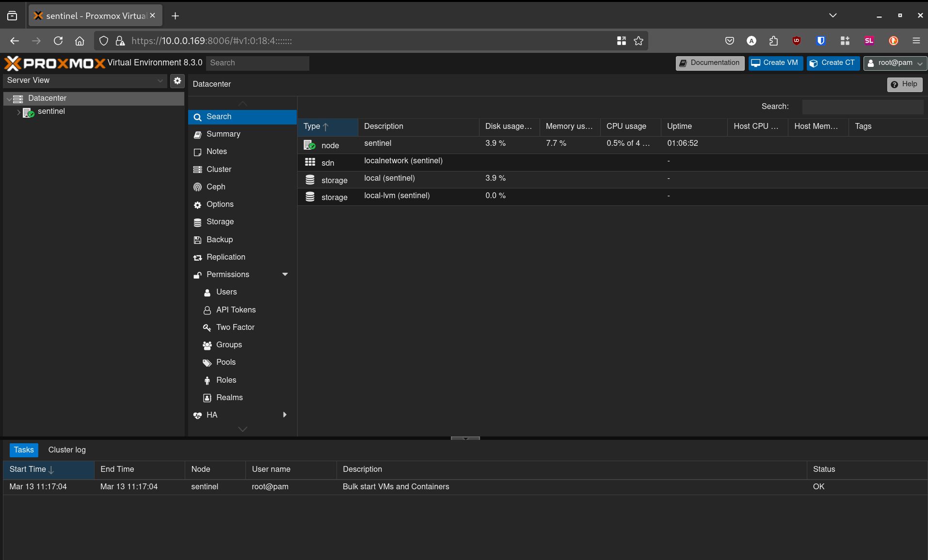Click the Datacenter server icon in tree
Screen dimensions: 928x560
(x=18, y=99)
